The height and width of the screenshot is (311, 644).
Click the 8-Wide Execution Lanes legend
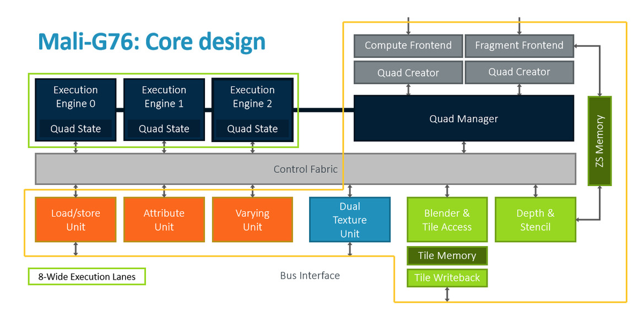86,276
